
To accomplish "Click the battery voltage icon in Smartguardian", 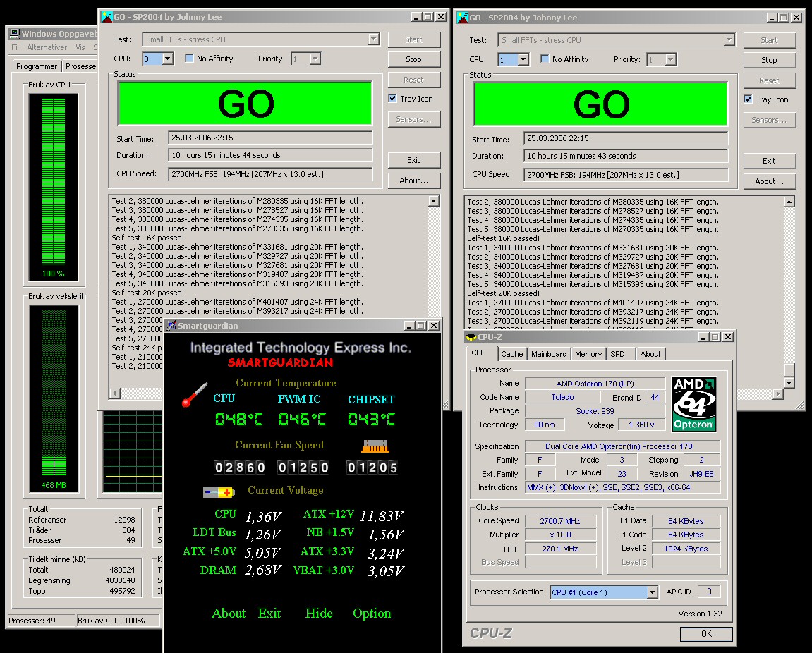I will 219,492.
